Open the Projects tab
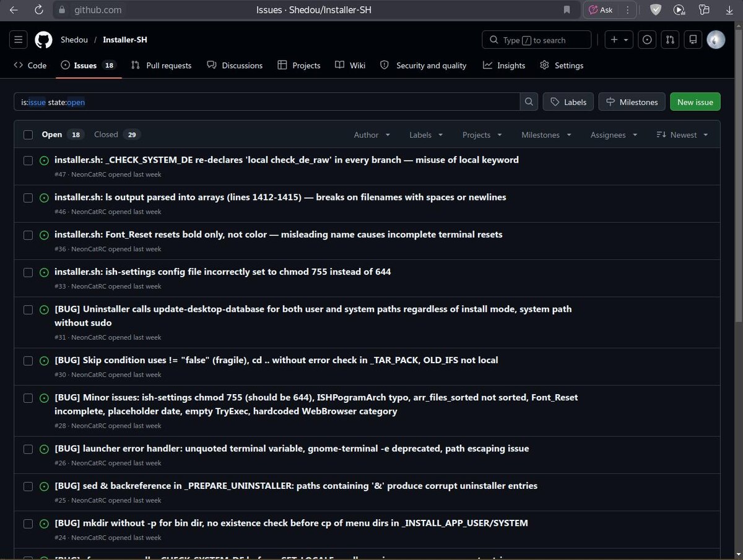 tap(299, 65)
